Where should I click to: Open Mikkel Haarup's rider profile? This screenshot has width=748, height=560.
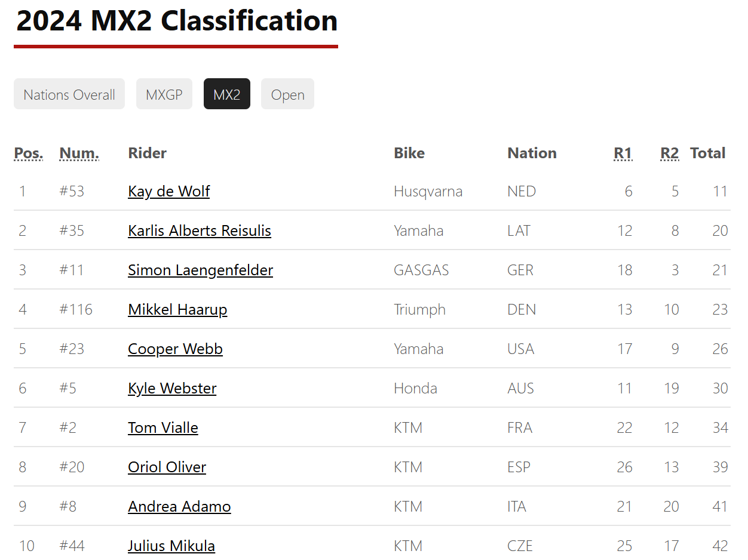(177, 309)
